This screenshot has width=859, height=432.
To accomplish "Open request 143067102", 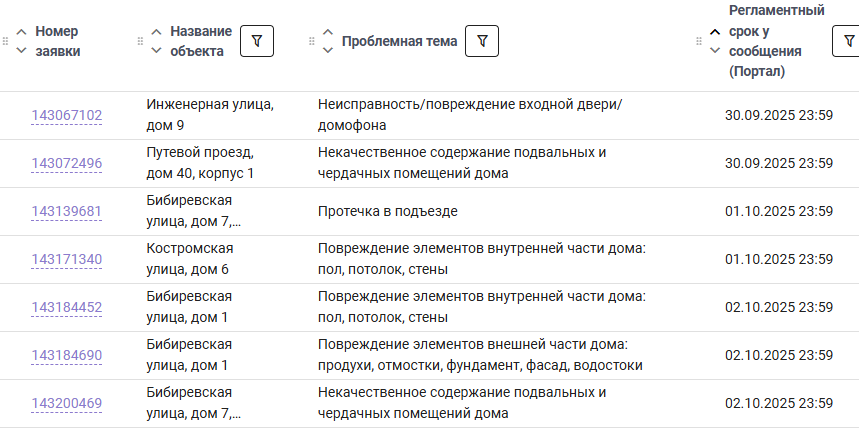I will pos(67,116).
